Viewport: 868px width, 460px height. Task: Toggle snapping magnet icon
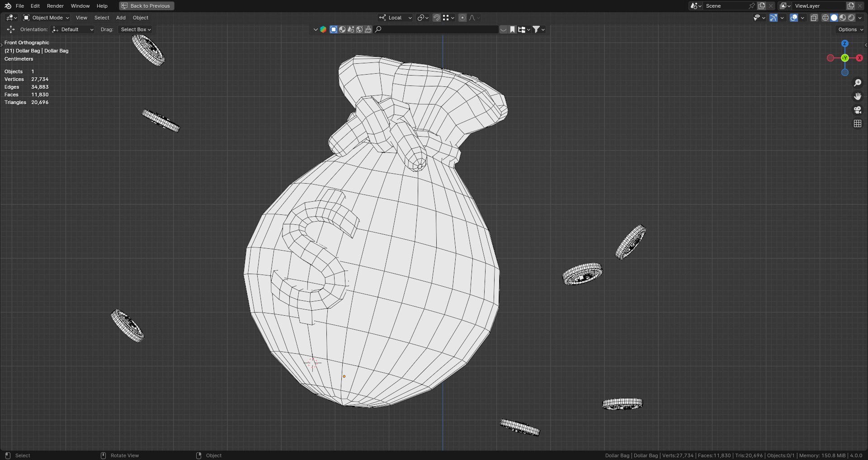(x=437, y=18)
